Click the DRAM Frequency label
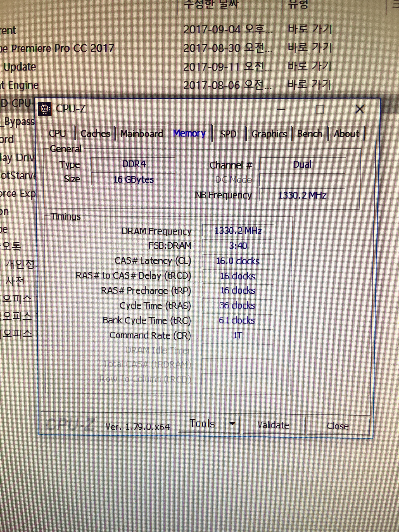399x532 pixels. [157, 231]
